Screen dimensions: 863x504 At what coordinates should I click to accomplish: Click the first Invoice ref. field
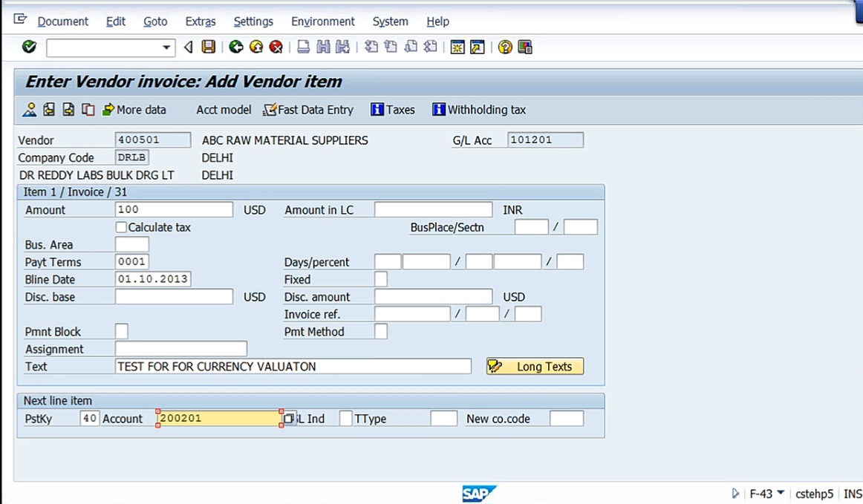point(412,314)
